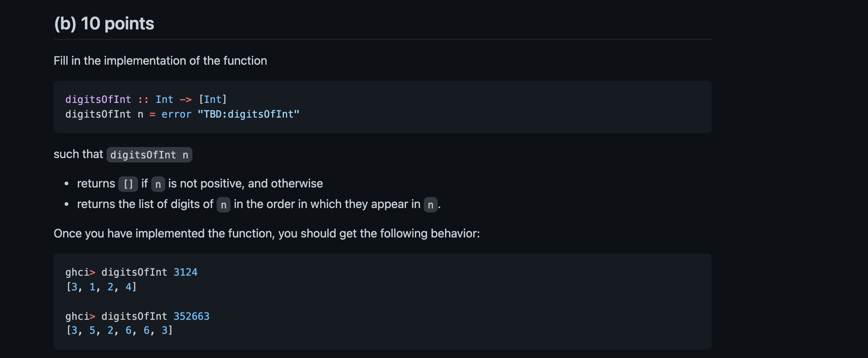Click the output list [3, 1, 2, 4]

coord(101,287)
